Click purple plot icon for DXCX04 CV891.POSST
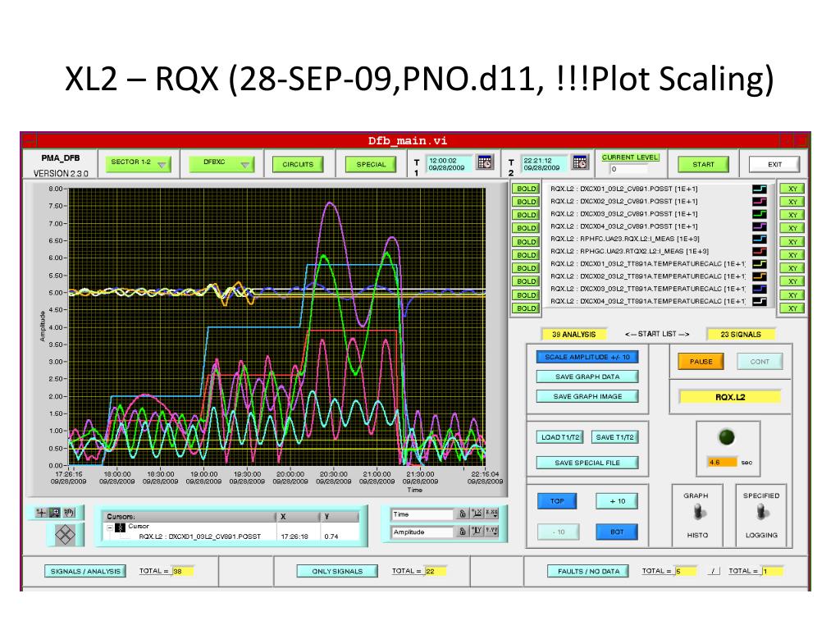840x630 pixels. tap(759, 226)
